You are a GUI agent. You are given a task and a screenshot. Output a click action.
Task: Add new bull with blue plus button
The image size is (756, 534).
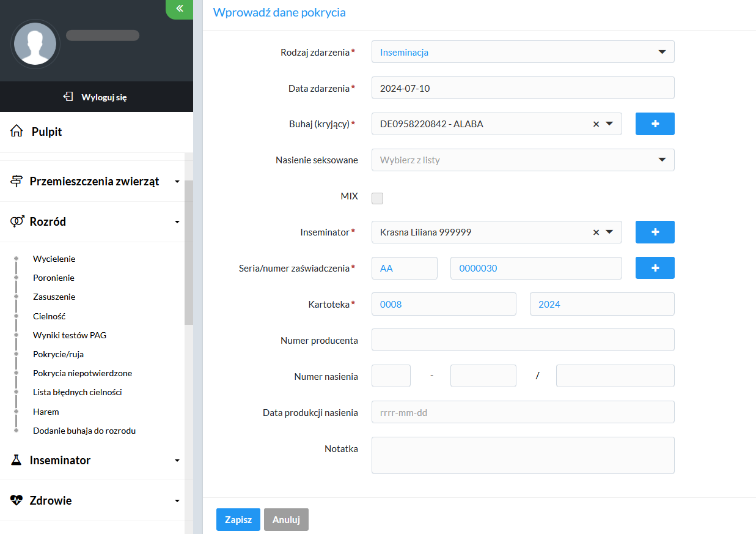[x=655, y=124]
